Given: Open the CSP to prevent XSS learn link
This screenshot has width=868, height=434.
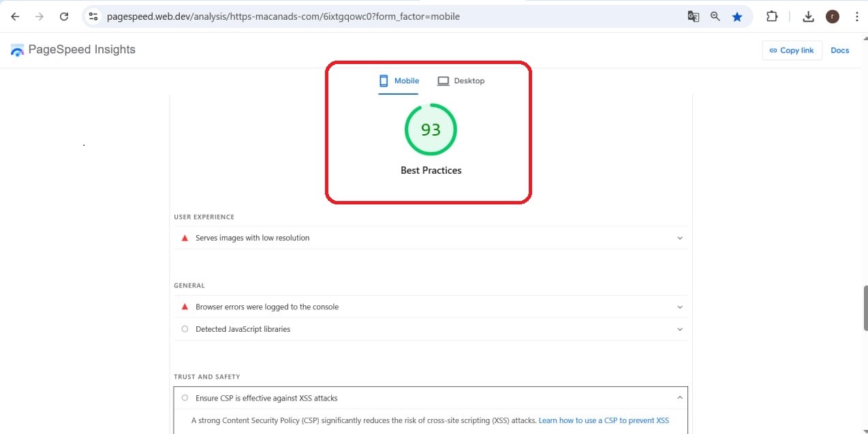Looking at the screenshot, I should [604, 420].
